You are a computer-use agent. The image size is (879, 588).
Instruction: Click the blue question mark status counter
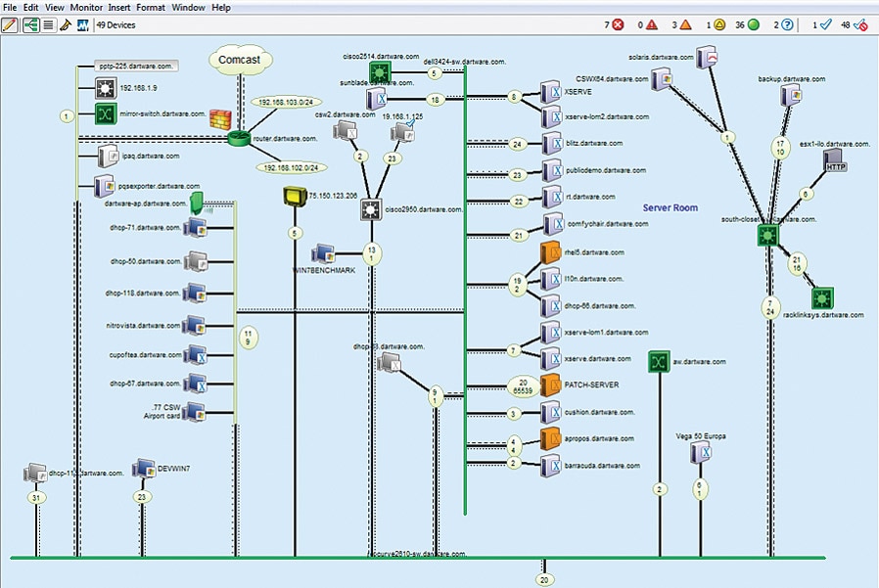789,23
